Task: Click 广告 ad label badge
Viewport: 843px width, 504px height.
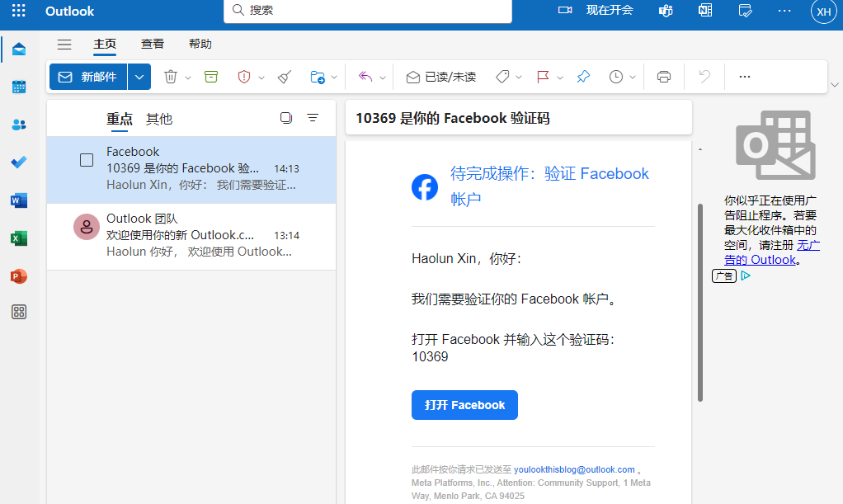Action: [x=724, y=276]
